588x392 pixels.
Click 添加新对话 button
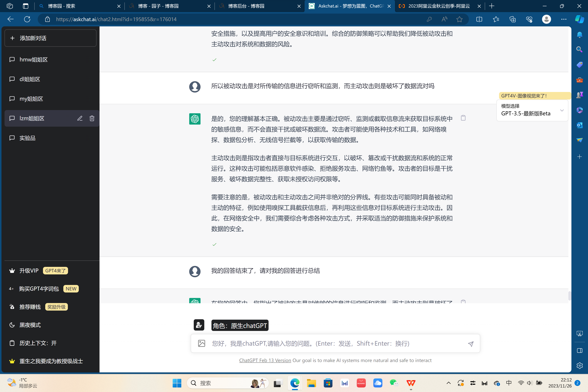click(51, 38)
